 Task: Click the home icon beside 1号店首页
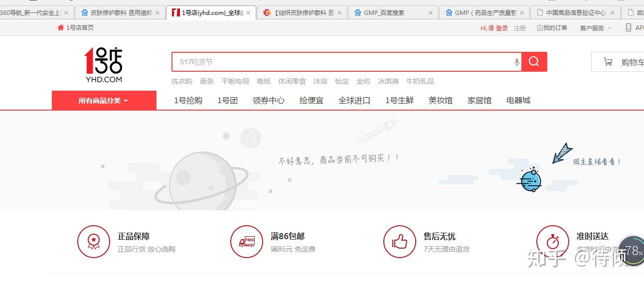coord(61,28)
